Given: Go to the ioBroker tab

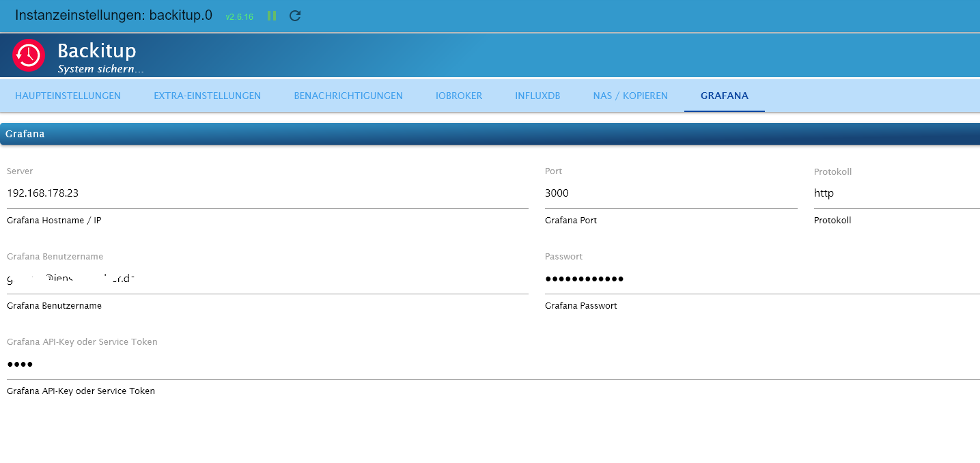Looking at the screenshot, I should [x=459, y=96].
